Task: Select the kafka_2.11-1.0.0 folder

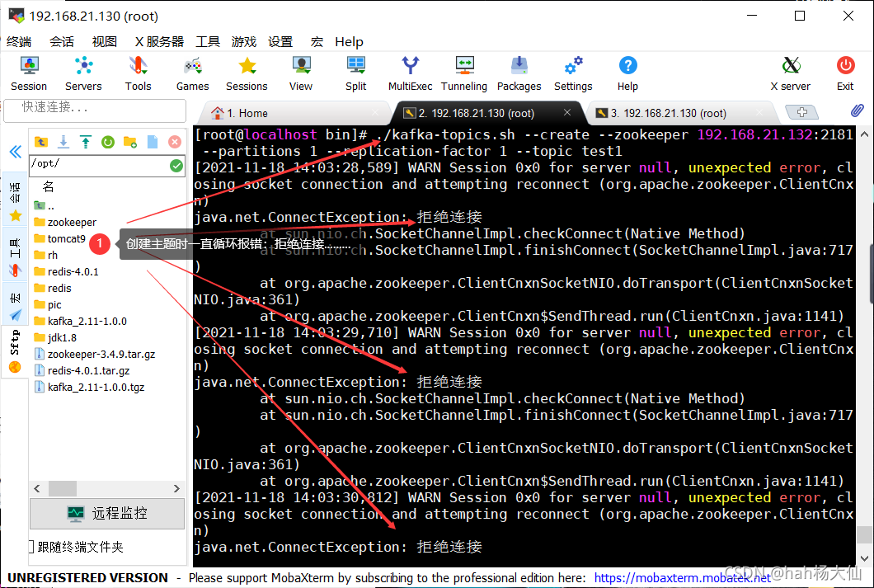Action: pyautogui.click(x=80, y=321)
